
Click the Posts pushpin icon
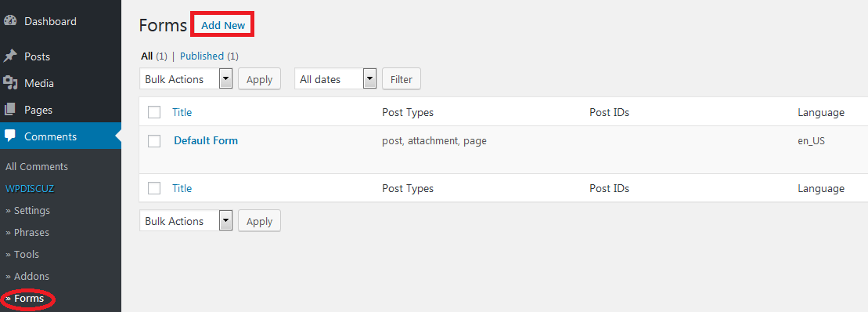(10, 56)
